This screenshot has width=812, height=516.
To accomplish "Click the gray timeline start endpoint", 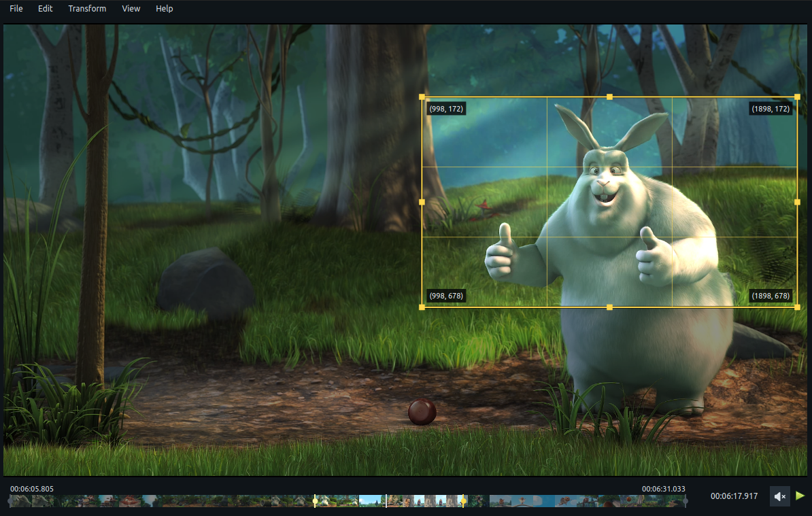I will [10, 501].
